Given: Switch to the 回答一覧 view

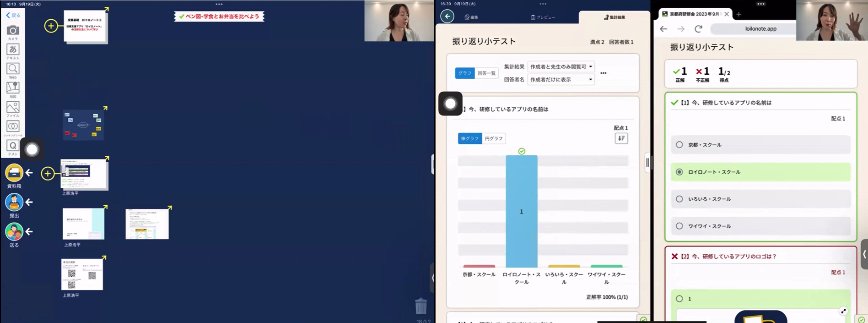Looking at the screenshot, I should pos(486,73).
